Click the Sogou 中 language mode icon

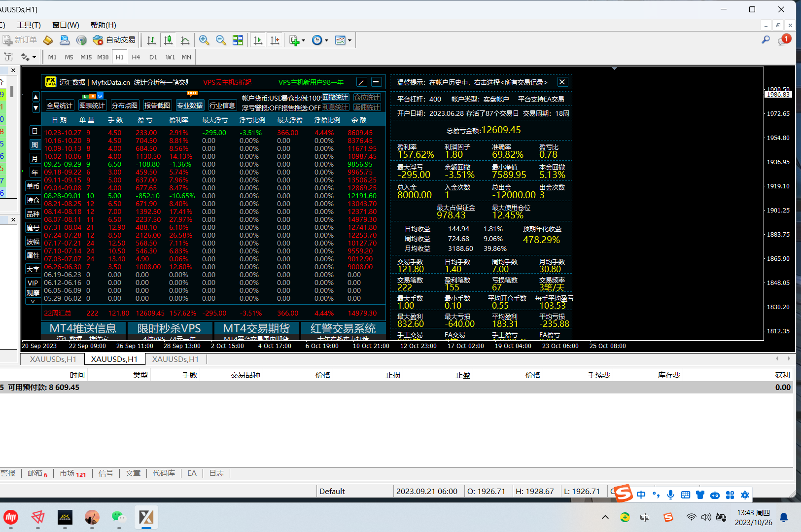[x=641, y=495]
